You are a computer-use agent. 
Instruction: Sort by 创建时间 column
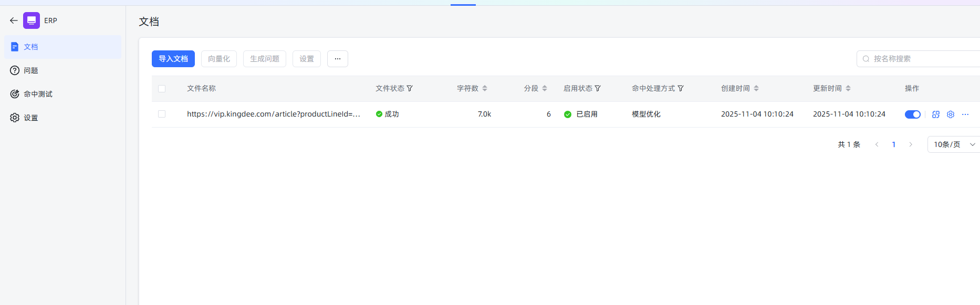(756, 89)
